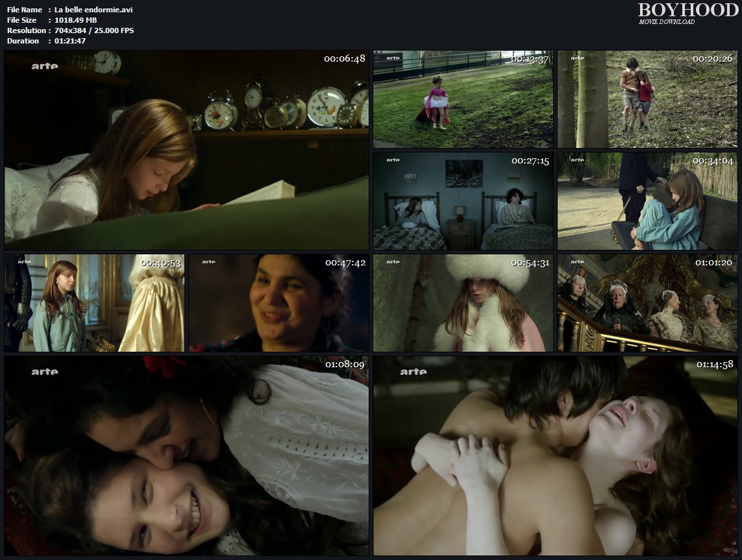Click the 00:06:48 timestamp label
This screenshot has width=742, height=560.
point(344,58)
